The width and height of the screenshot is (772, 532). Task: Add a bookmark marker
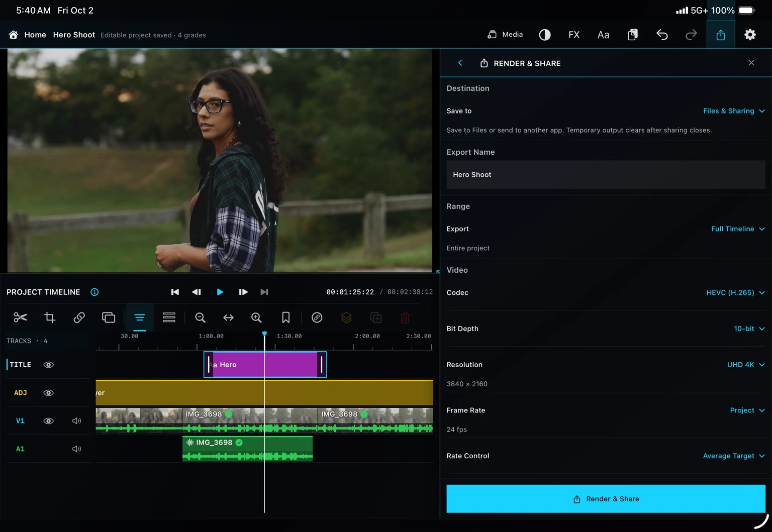285,317
